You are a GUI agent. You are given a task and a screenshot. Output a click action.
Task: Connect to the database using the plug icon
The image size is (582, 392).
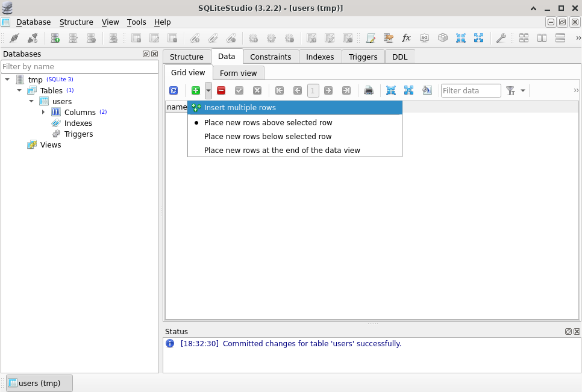14,38
